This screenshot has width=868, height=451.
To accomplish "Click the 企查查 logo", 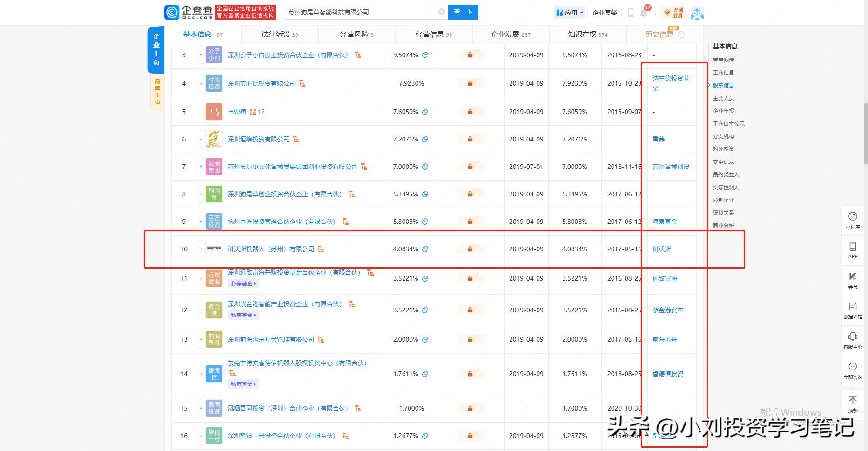I will [x=188, y=12].
